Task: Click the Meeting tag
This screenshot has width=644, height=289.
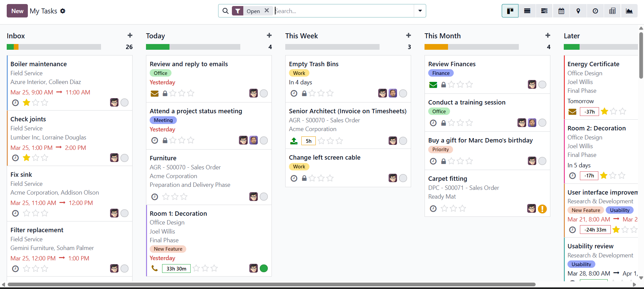Action: (163, 120)
